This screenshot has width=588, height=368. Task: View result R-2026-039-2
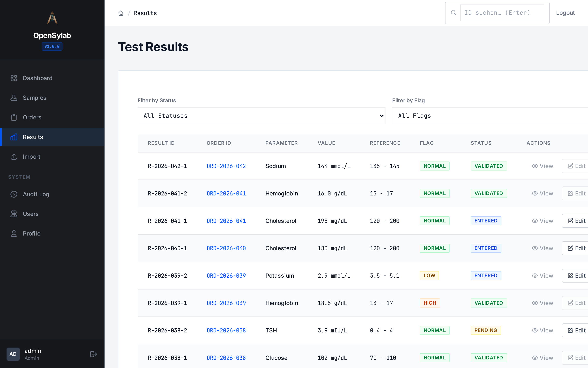coord(542,276)
